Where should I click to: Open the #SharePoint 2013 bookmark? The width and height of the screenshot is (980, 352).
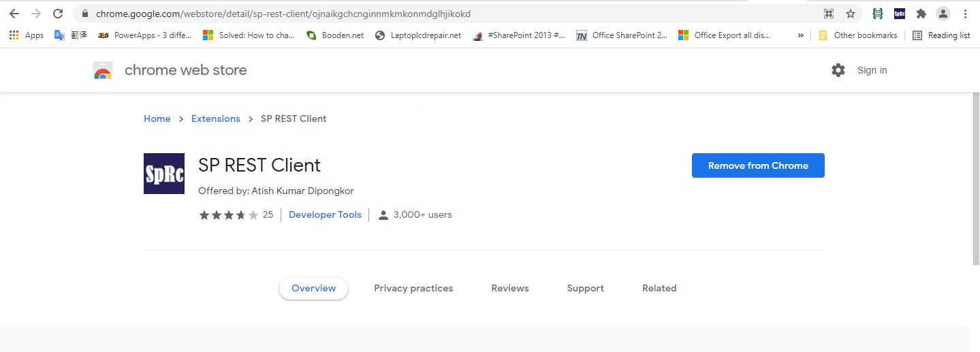point(520,35)
